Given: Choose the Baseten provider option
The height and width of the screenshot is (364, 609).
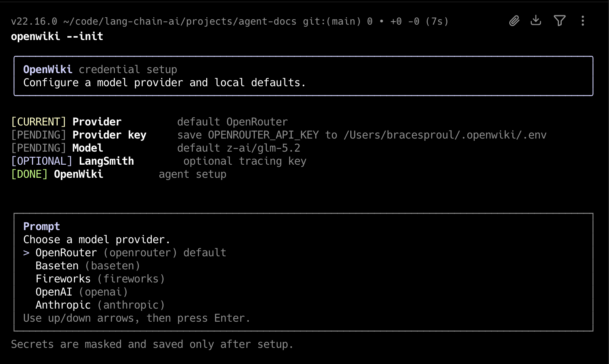Looking at the screenshot, I should 88,266.
